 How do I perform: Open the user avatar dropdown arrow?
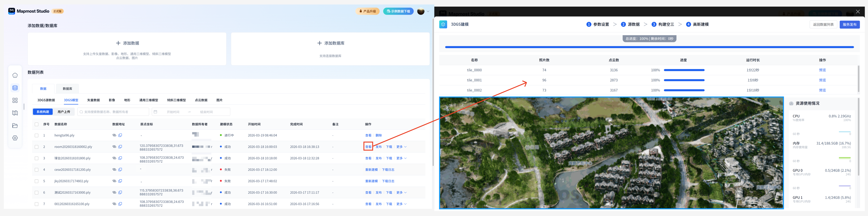428,12
